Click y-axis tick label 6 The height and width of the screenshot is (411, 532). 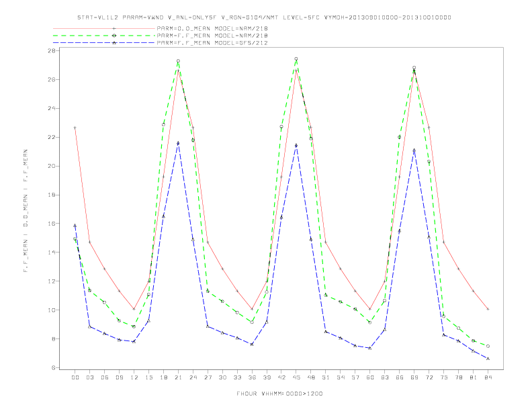click(54, 367)
